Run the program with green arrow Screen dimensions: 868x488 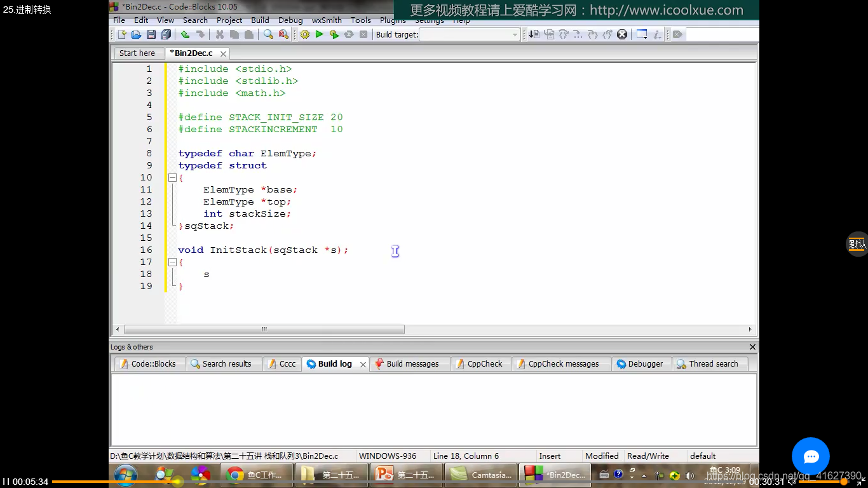(x=320, y=34)
